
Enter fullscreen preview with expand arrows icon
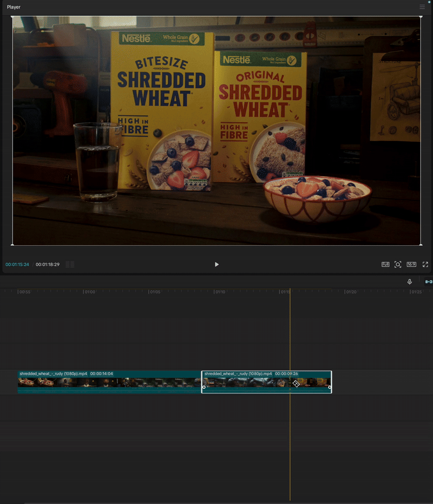pyautogui.click(x=425, y=264)
